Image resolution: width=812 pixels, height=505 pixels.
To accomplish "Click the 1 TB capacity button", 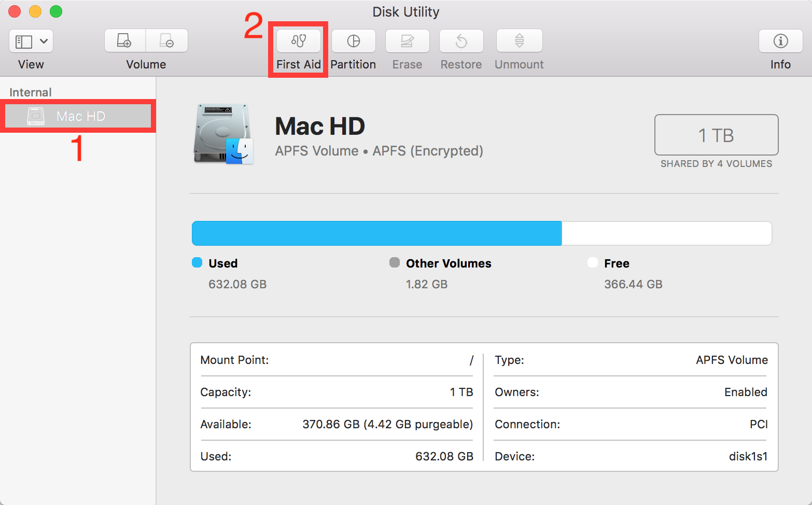I will tap(716, 135).
